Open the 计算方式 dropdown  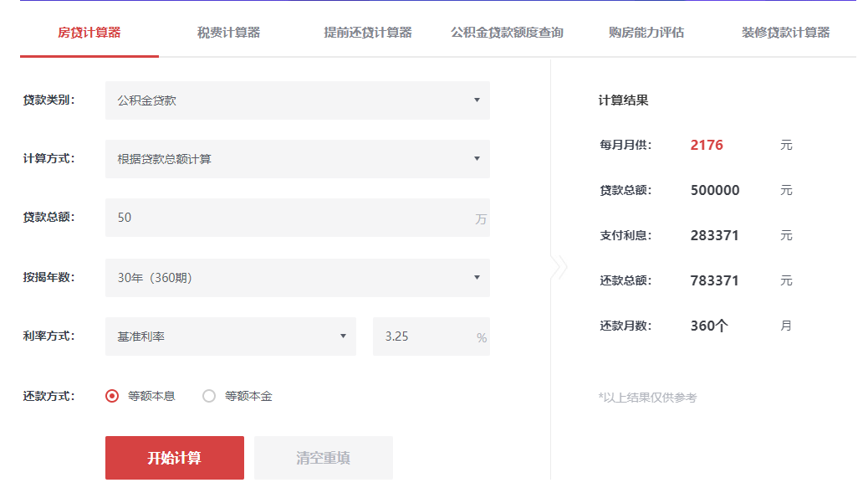coord(297,159)
